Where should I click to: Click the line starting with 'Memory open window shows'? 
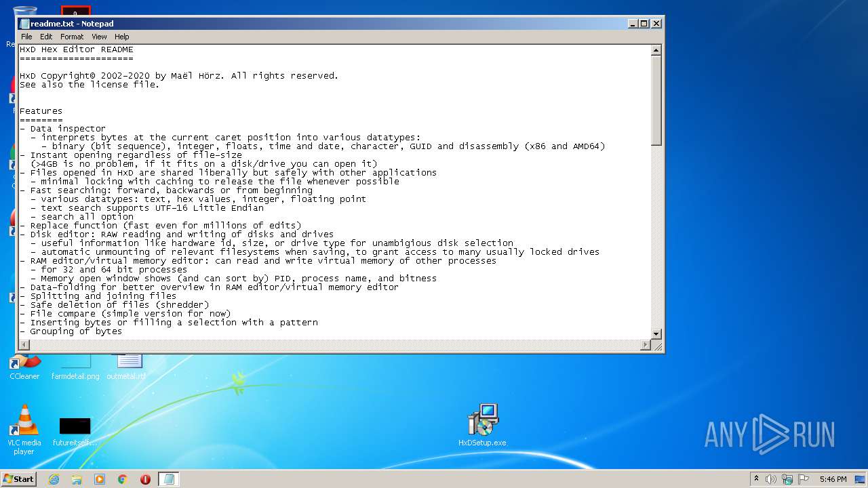233,279
